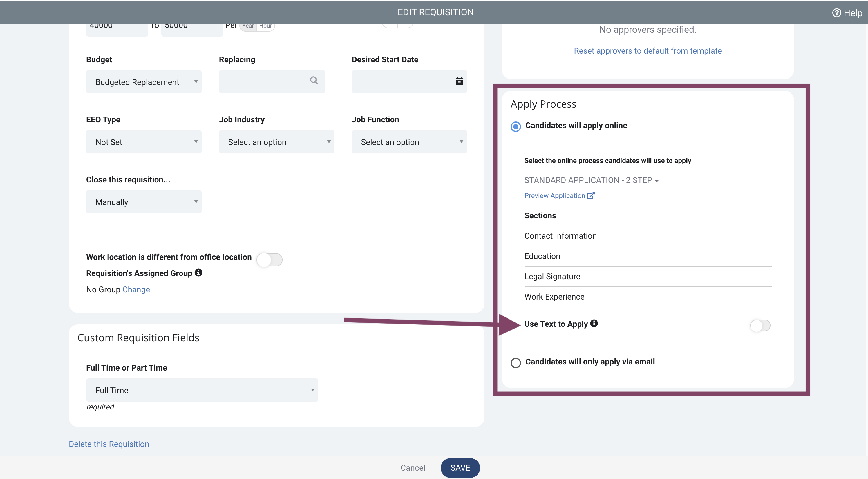This screenshot has width=868, height=479.
Task: Click the search icon in Replacing field
Action: point(314,81)
